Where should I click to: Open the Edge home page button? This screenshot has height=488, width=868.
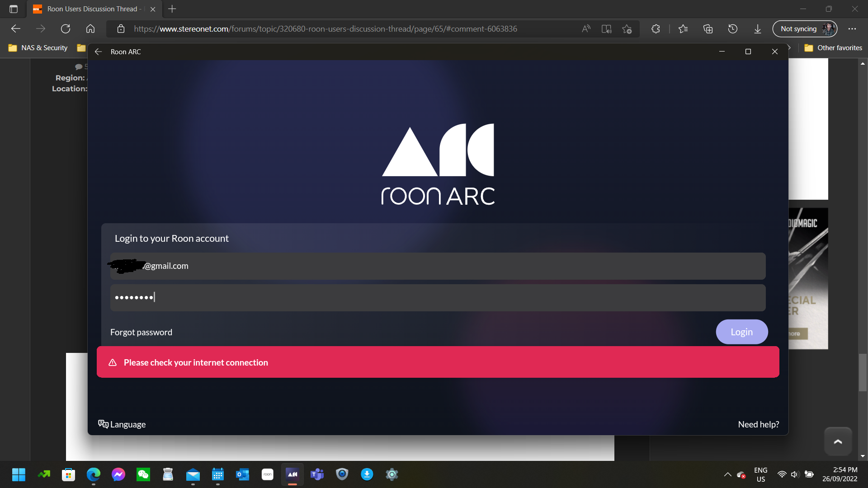pos(90,29)
